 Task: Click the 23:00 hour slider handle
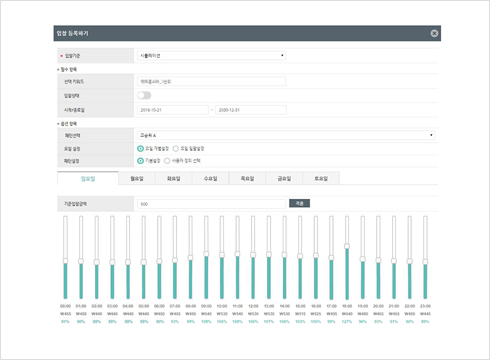(x=425, y=262)
